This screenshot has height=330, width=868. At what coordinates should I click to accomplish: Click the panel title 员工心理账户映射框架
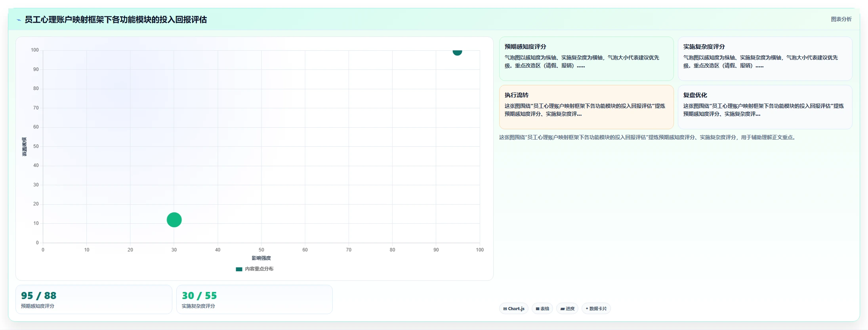tap(116, 20)
